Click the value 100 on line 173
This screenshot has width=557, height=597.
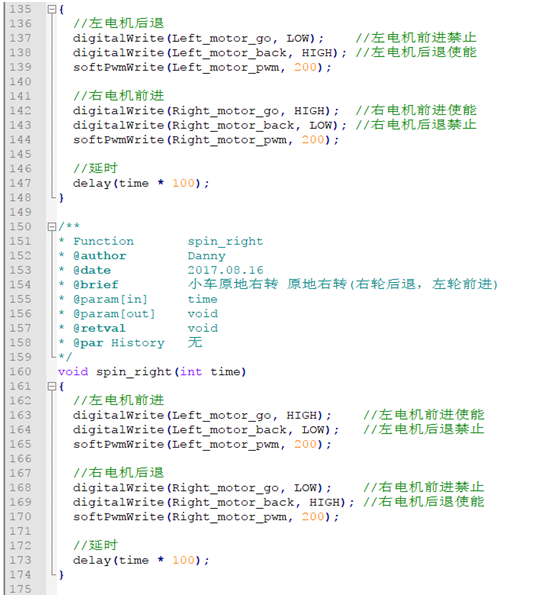pyautogui.click(x=184, y=560)
